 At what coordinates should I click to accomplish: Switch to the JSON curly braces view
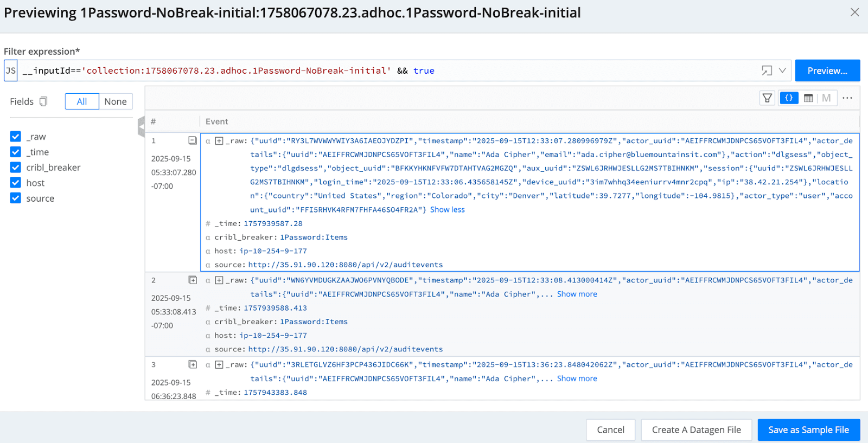point(788,98)
